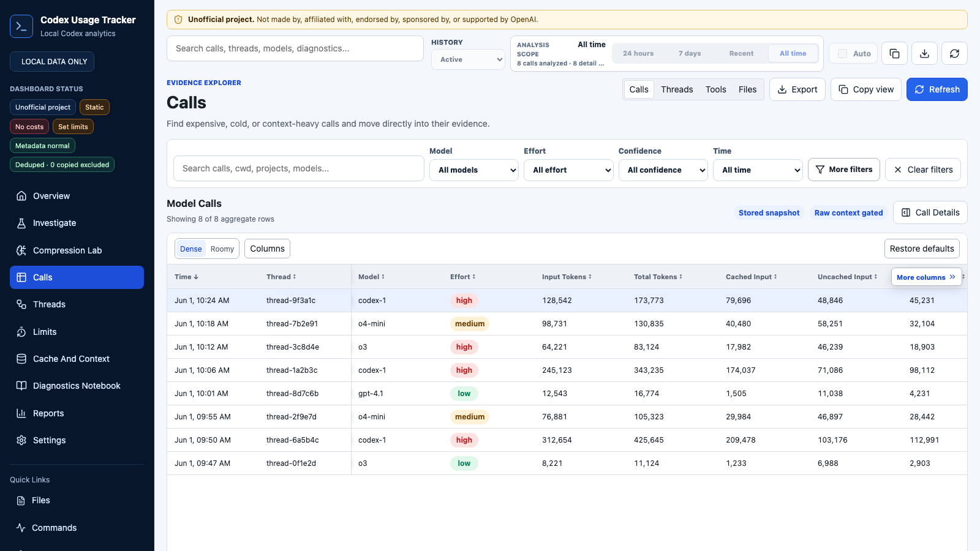
Task: Open Investigate in the sidebar
Action: (77, 223)
